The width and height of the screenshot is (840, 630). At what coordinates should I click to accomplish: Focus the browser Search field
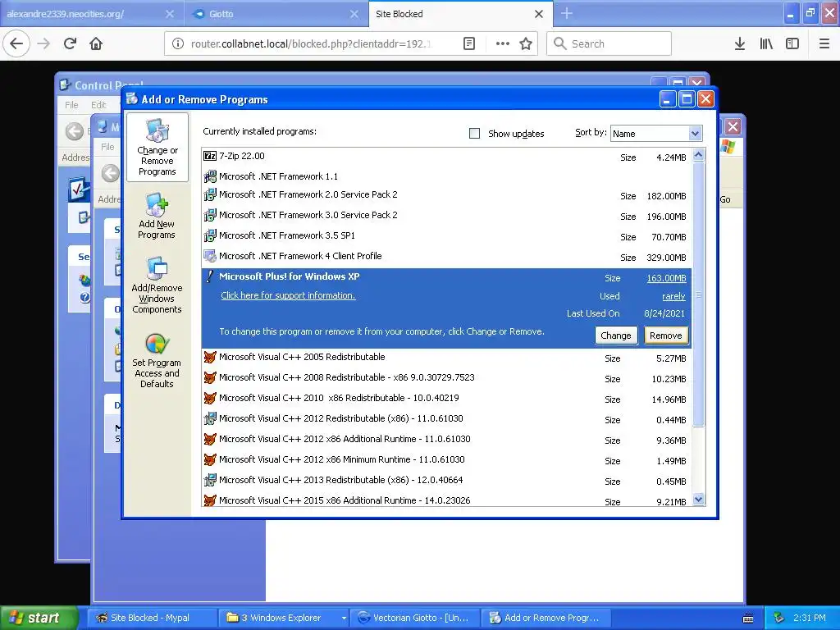click(x=609, y=43)
